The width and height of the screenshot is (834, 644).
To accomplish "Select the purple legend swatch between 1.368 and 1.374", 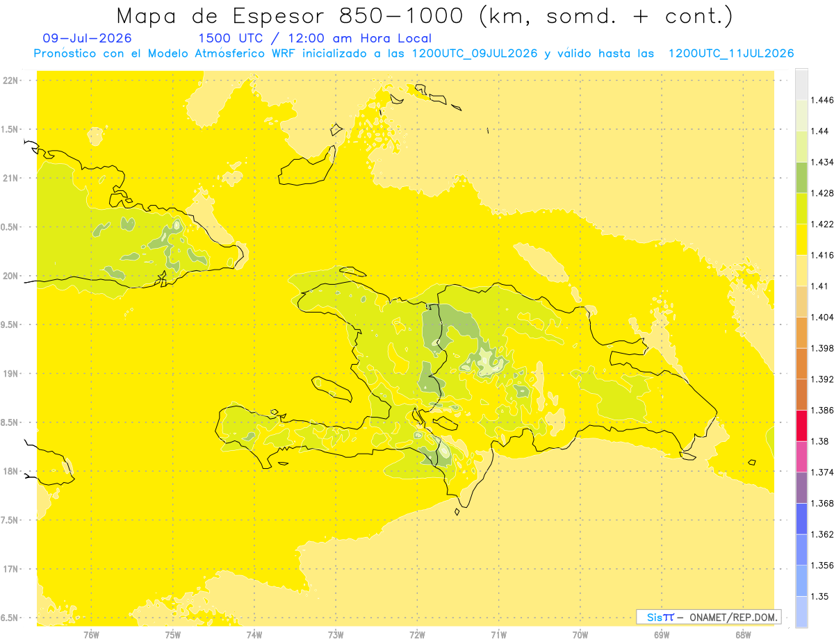I will click(x=801, y=488).
